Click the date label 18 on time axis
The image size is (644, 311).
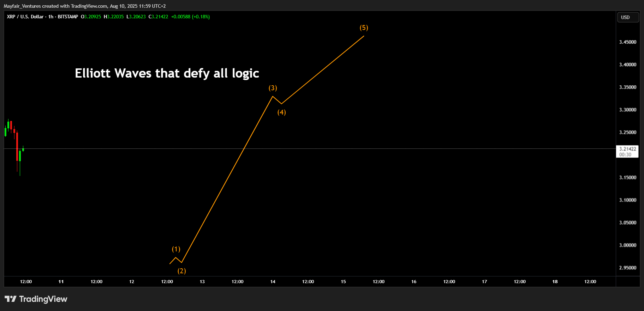[x=555, y=281]
